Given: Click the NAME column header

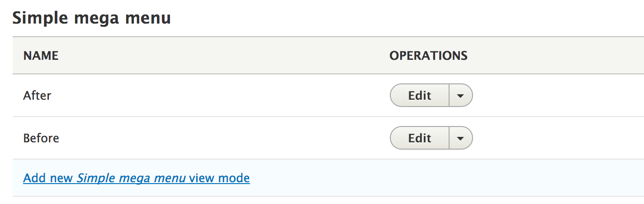Looking at the screenshot, I should [41, 56].
